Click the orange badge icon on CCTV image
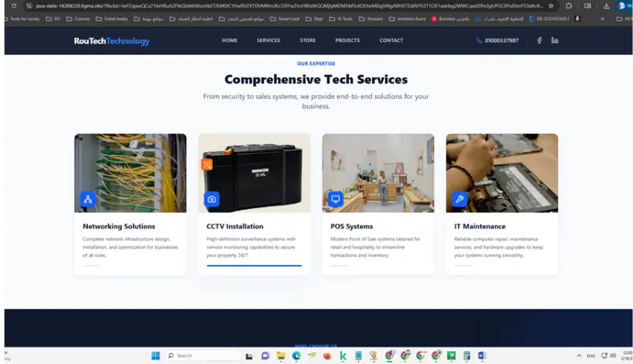 [207, 165]
